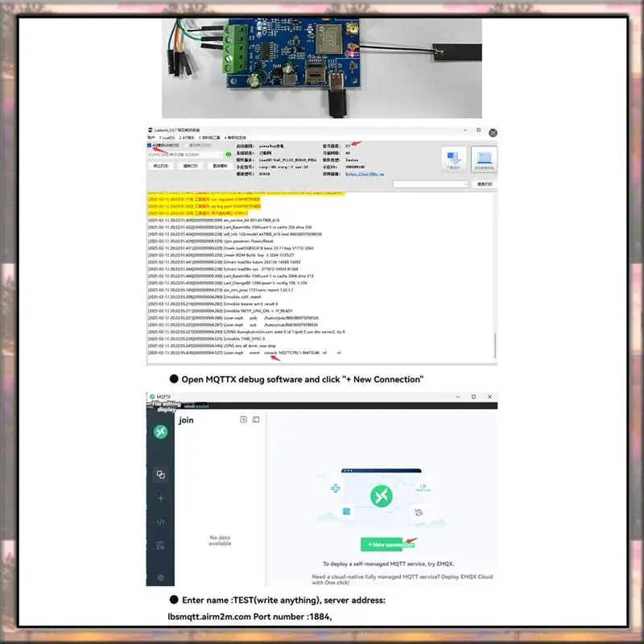Open the third tools menu in Luatools
The height and width of the screenshot is (644, 644).
click(x=209, y=138)
